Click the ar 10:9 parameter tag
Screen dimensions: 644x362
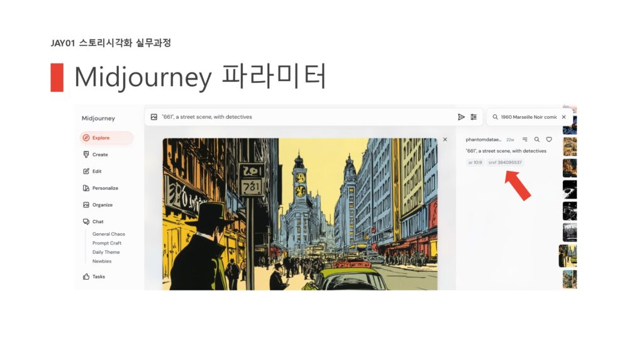475,163
